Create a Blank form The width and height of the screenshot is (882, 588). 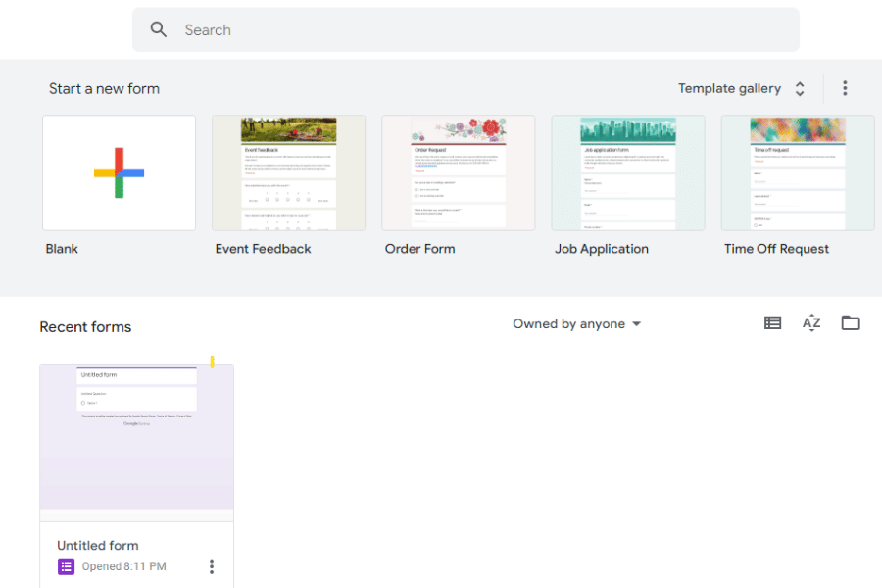[119, 173]
